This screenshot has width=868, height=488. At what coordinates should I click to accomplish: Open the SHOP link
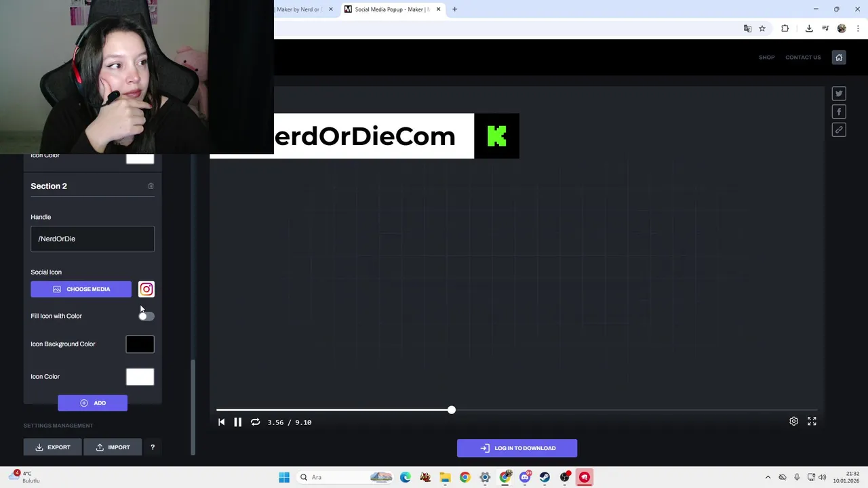766,58
